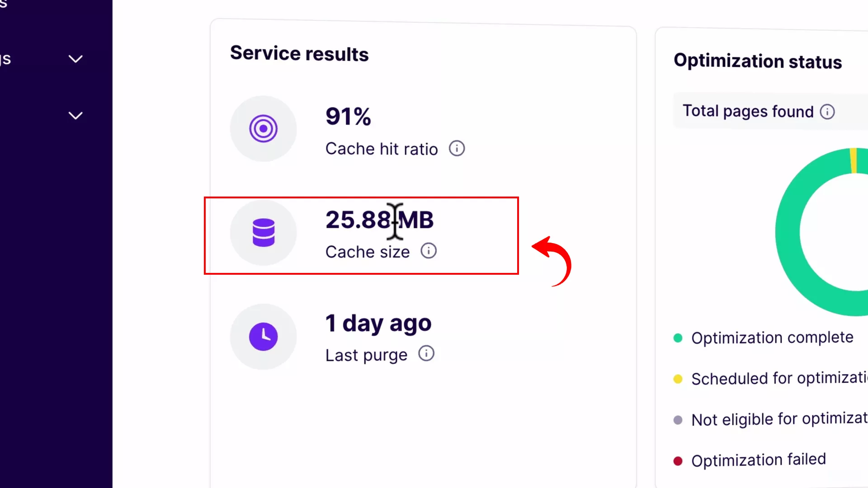
Task: Click the purple database cache size icon
Action: tap(264, 232)
